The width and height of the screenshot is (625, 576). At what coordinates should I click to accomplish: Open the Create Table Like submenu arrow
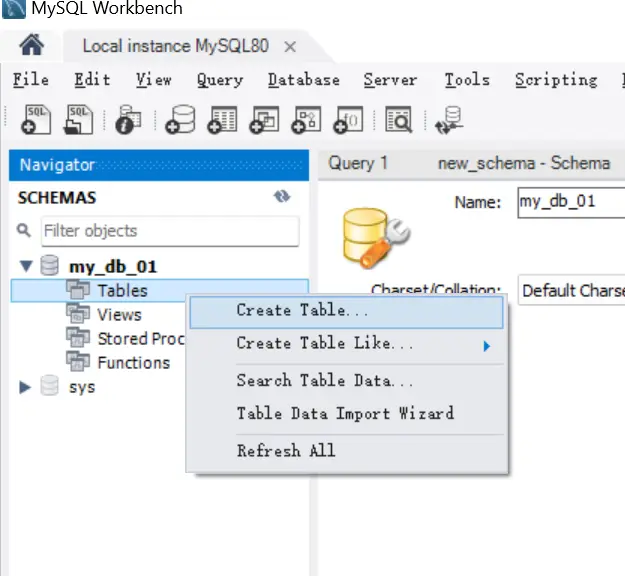[x=486, y=346]
